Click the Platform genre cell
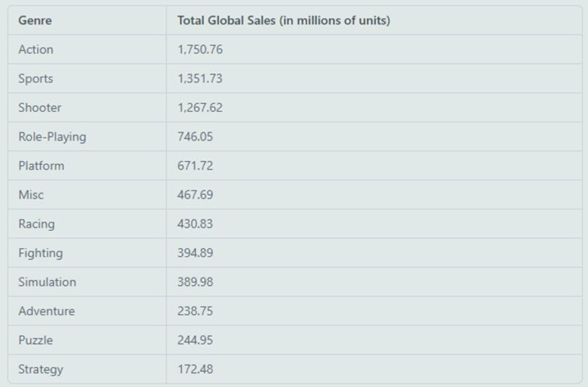This screenshot has height=387, width=588. click(41, 166)
